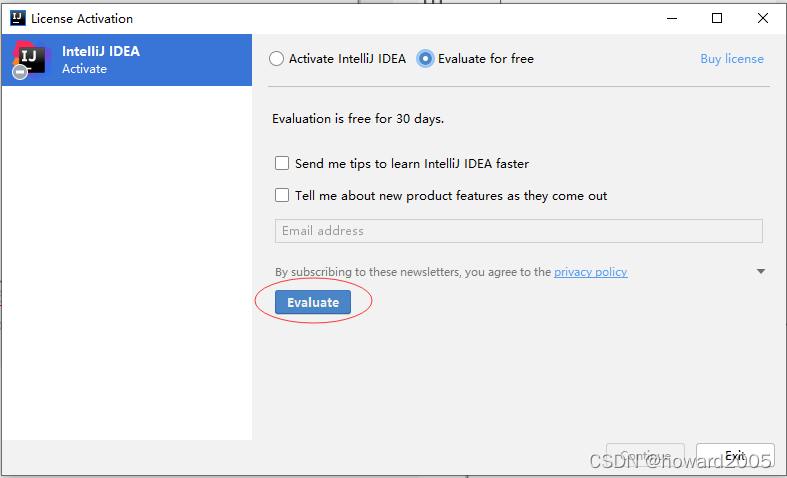Click the disabled Continue button
Viewport: 787px width, 478px height.
pyautogui.click(x=645, y=456)
